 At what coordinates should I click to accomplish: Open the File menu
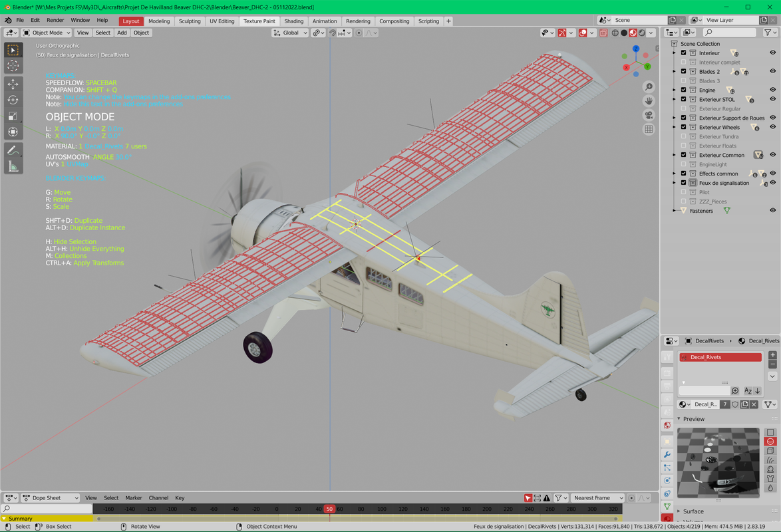20,21
